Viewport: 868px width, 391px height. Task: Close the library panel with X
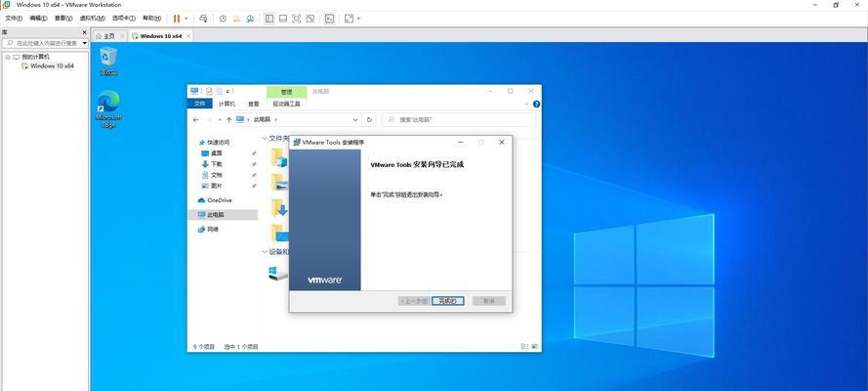click(x=85, y=32)
